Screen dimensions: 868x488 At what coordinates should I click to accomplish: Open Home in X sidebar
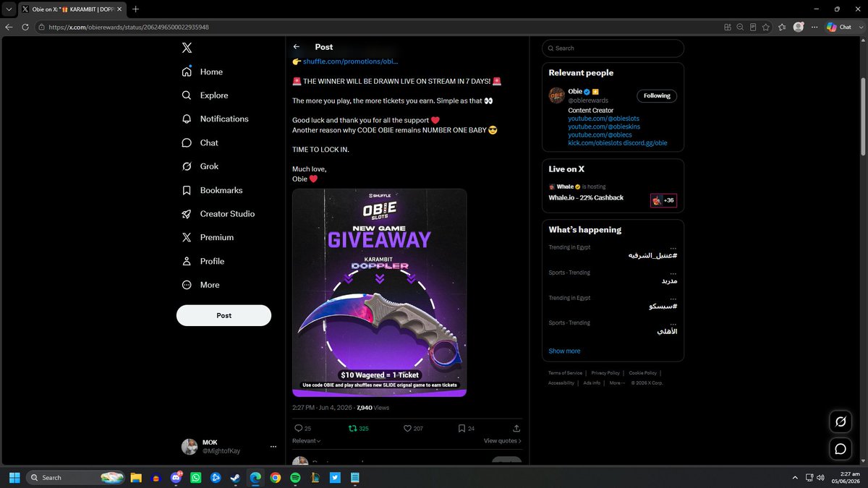(203, 72)
